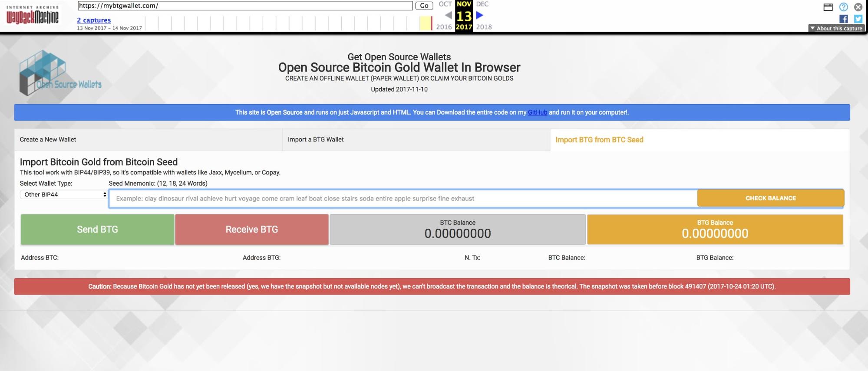Click the Seed Mnemonic input field

point(403,199)
